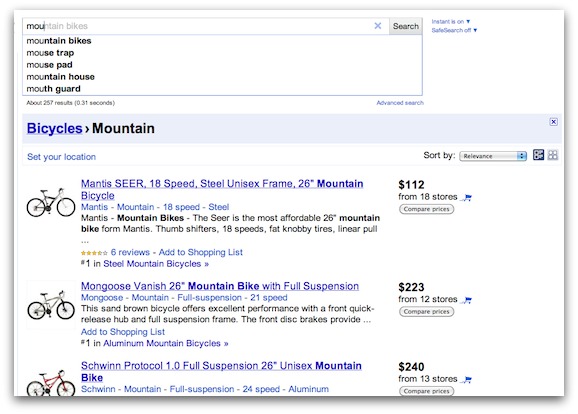Click cart icon beside 'from 18 stores'
Image resolution: width=578 pixels, height=414 pixels.
coord(467,198)
